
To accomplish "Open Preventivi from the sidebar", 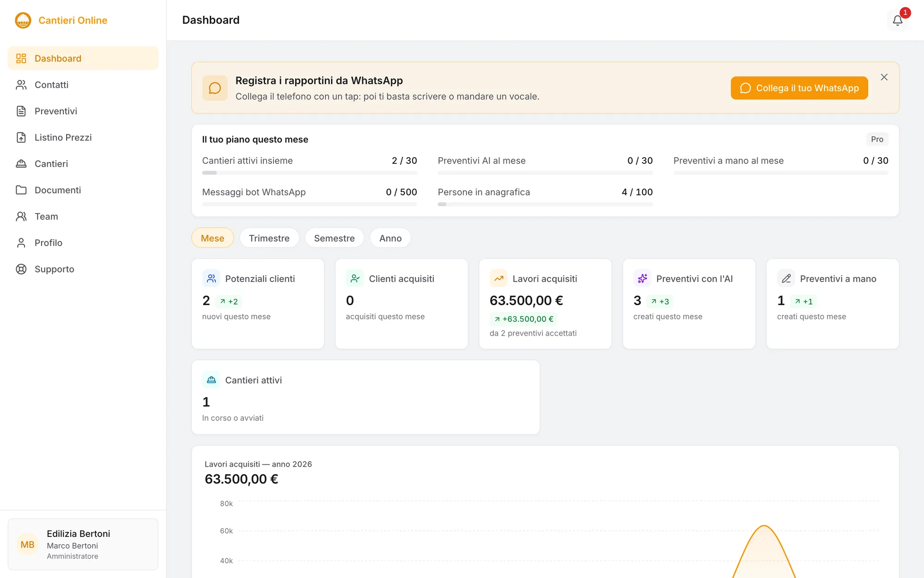I will (x=83, y=111).
